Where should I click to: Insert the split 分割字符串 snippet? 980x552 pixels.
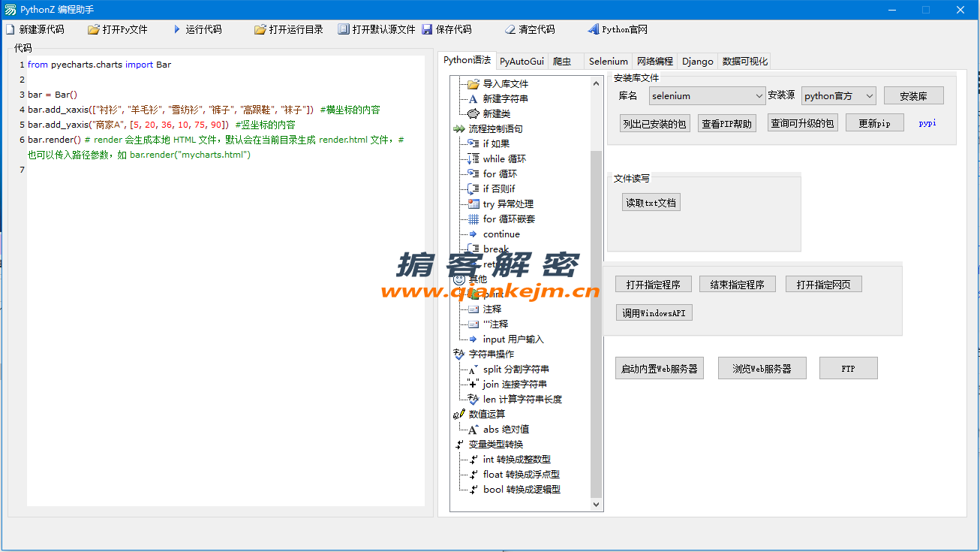[516, 369]
